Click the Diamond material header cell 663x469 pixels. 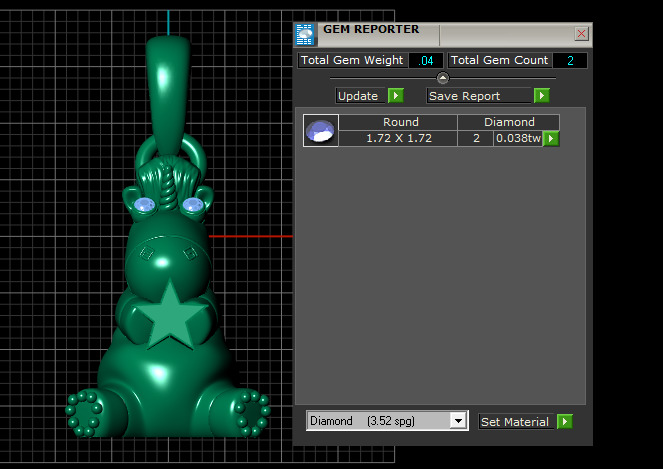point(509,122)
